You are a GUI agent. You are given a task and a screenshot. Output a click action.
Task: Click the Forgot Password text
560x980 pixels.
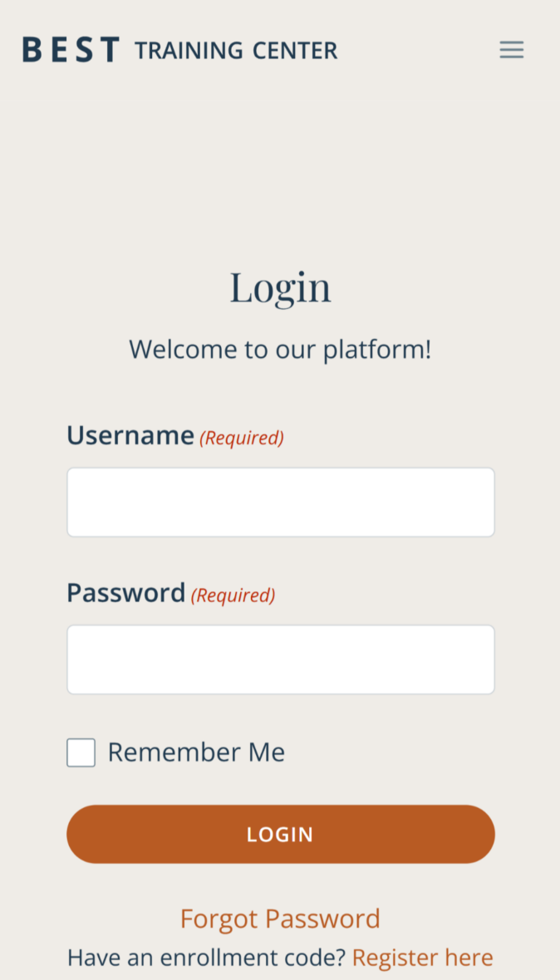(x=280, y=919)
